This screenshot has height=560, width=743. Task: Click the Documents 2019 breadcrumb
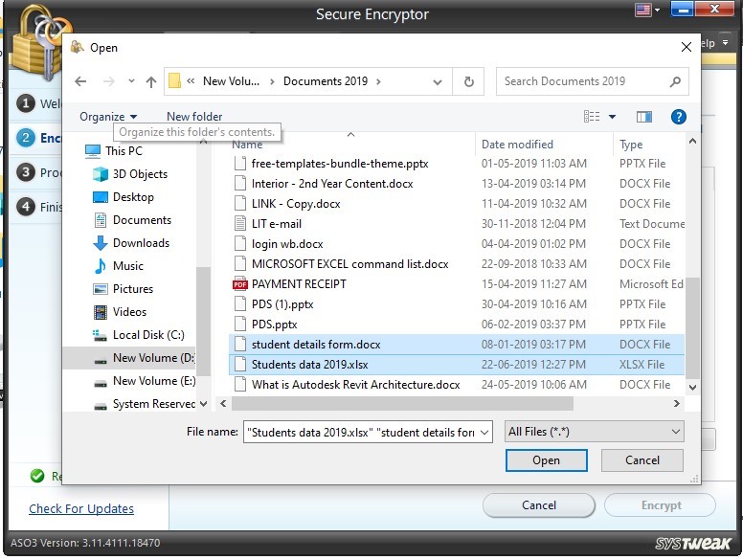(326, 81)
